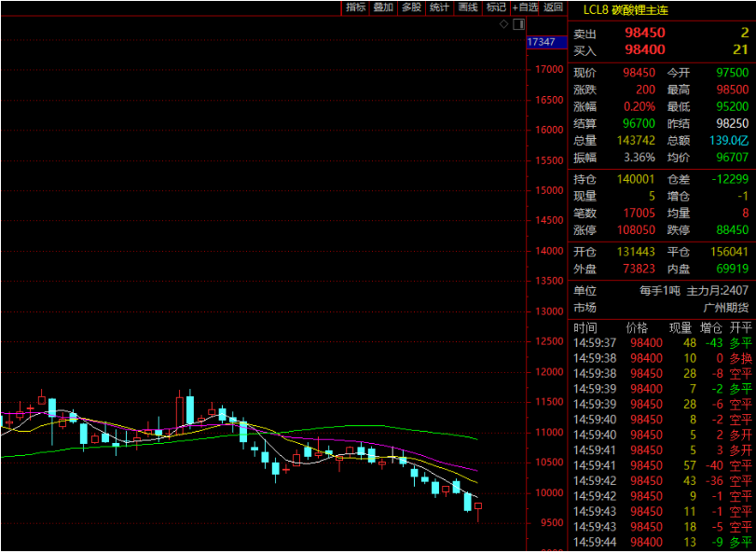Screen dimensions: 756x553
Task: Add contract to watchlist with +自选
Action: click(x=525, y=7)
